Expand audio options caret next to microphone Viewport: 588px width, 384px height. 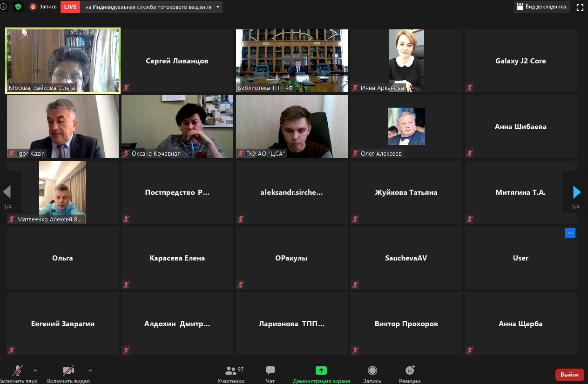(x=35, y=371)
